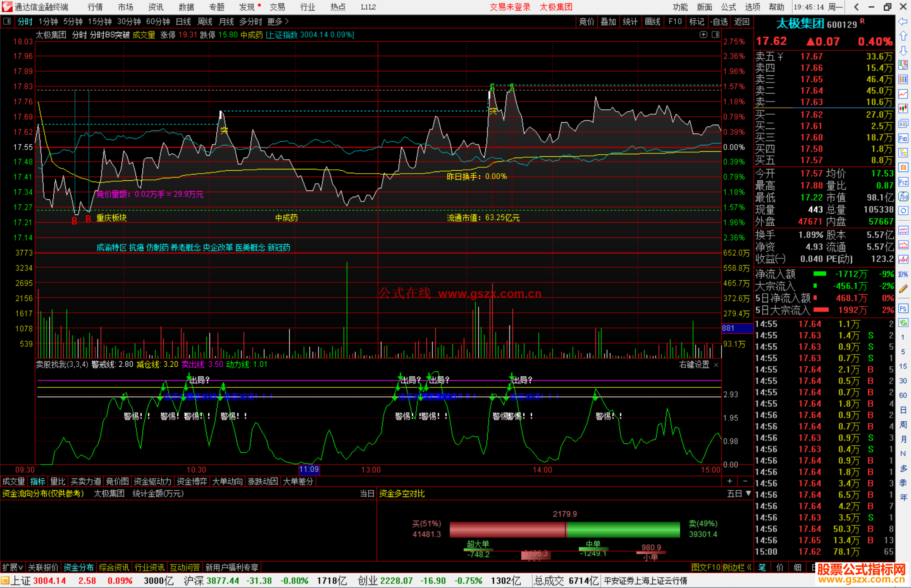
Task: Click 交易未登录 login link
Action: 510,7
